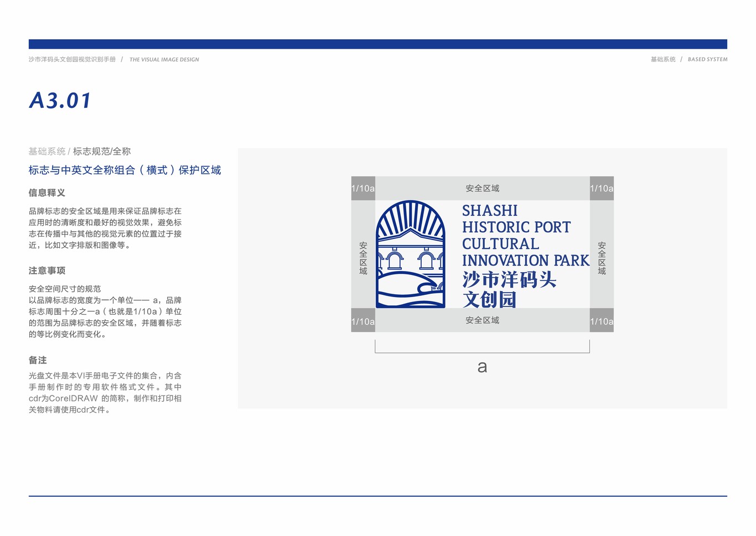Click the 文创园 text in the logo

point(489,299)
